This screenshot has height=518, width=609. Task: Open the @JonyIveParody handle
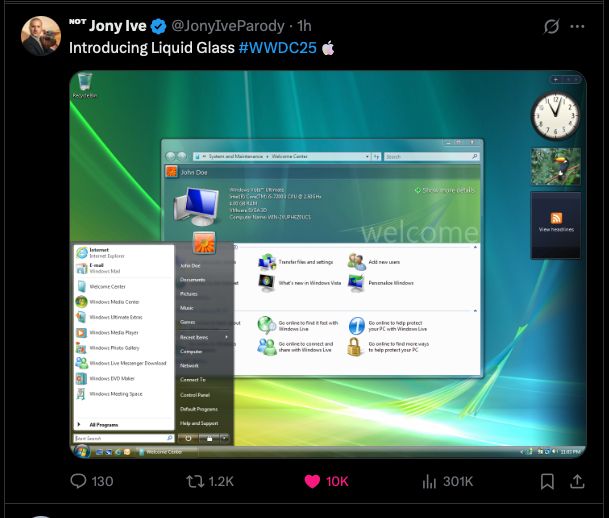click(228, 26)
